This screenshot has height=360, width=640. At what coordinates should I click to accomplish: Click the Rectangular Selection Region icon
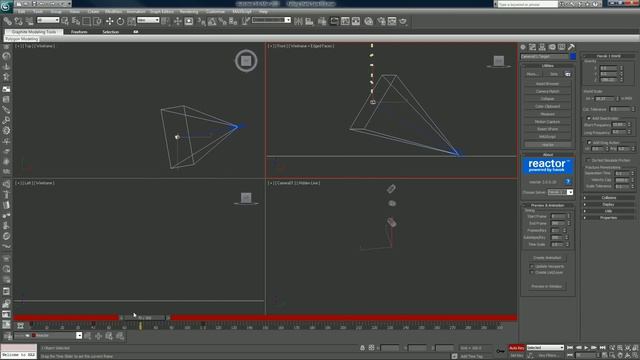[87, 21]
